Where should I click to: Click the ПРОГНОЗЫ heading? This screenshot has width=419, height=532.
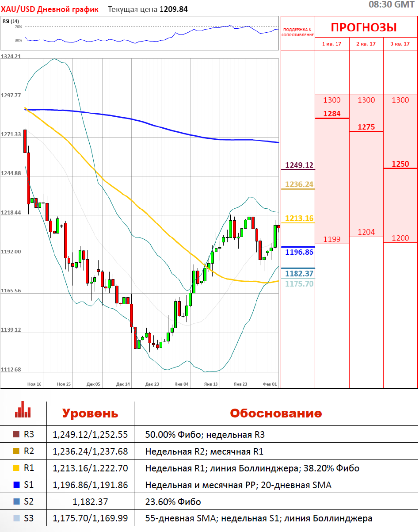tap(364, 27)
